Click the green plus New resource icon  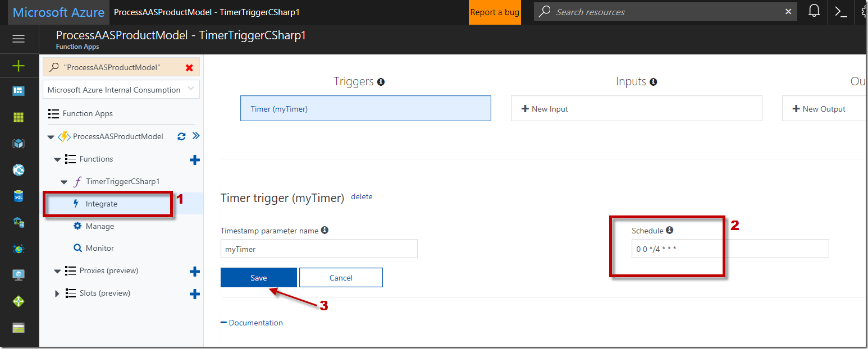(19, 66)
